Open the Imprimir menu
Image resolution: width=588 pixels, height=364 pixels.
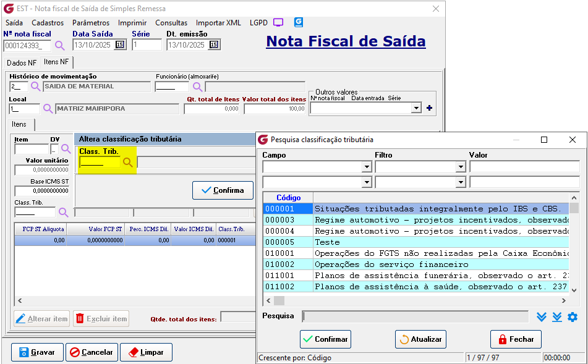pos(132,23)
